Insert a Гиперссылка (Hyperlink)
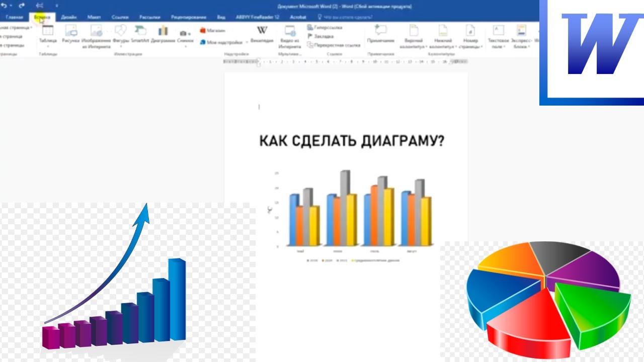644x362 pixels. pyautogui.click(x=325, y=28)
